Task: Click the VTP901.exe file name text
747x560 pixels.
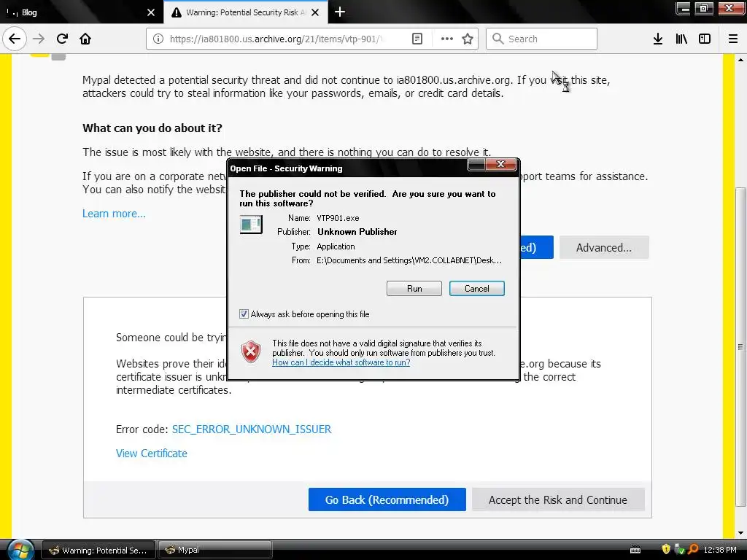Action: pyautogui.click(x=338, y=218)
